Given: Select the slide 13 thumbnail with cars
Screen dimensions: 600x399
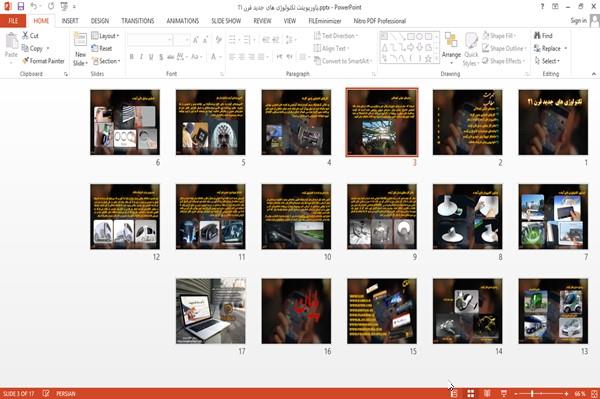Looking at the screenshot, I should click(x=553, y=311).
